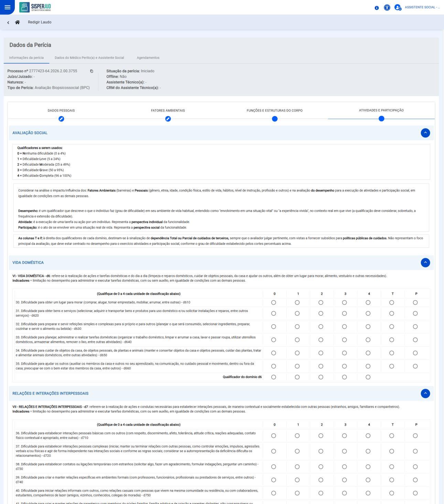
Task: Click the '3 = Dificuldade Grave (50 a 95%)' line
Action: point(41,170)
